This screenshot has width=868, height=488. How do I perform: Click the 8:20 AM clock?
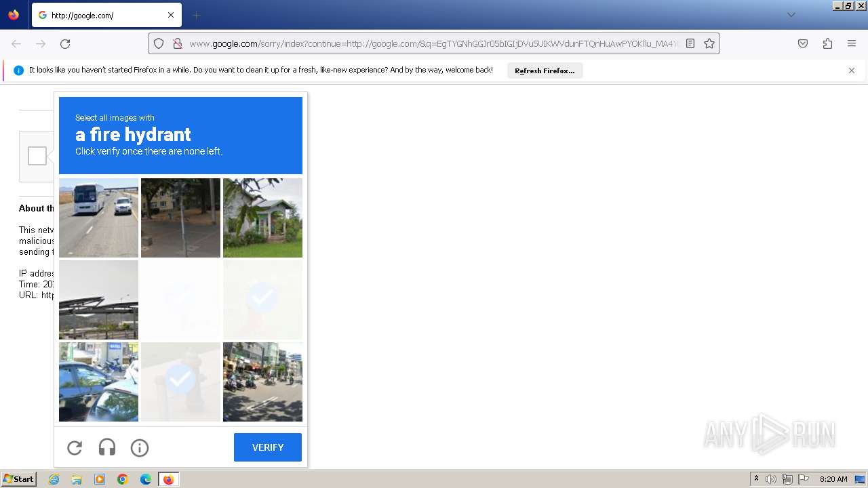click(x=833, y=479)
